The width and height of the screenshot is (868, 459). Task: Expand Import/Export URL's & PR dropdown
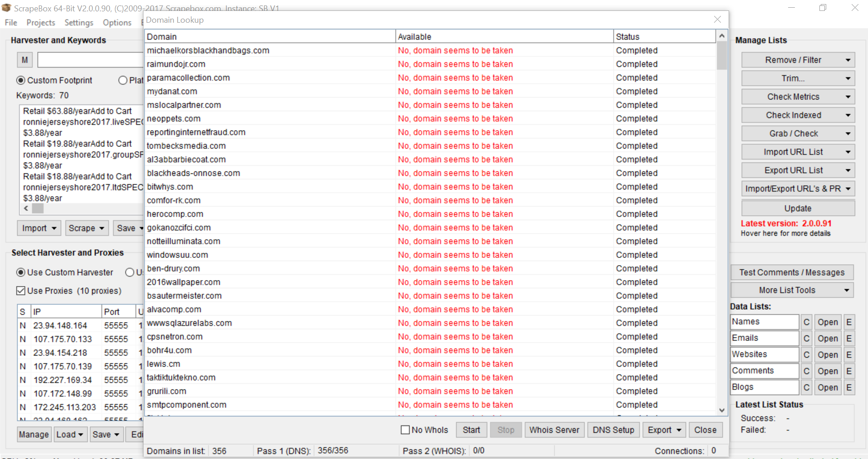coord(798,189)
